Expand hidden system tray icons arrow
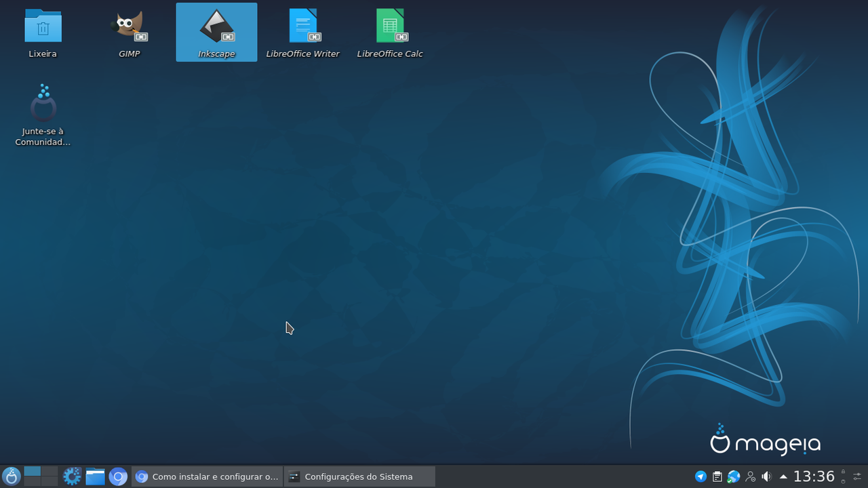The height and width of the screenshot is (488, 868). (783, 476)
